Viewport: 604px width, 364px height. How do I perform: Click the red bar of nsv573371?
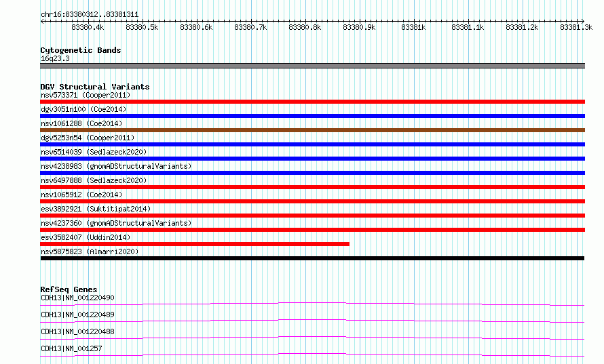click(x=312, y=102)
